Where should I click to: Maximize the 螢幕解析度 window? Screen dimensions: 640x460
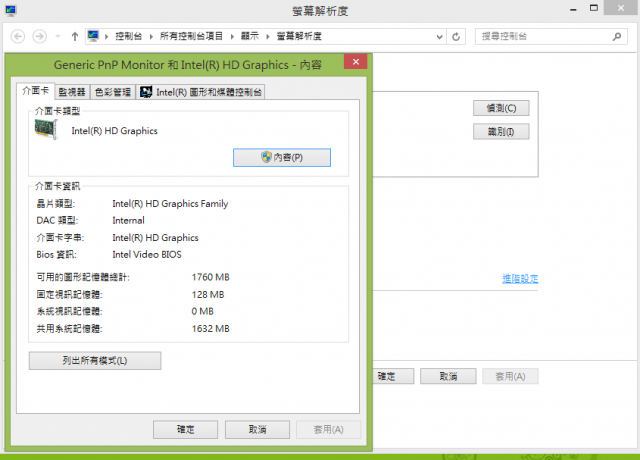[594, 8]
